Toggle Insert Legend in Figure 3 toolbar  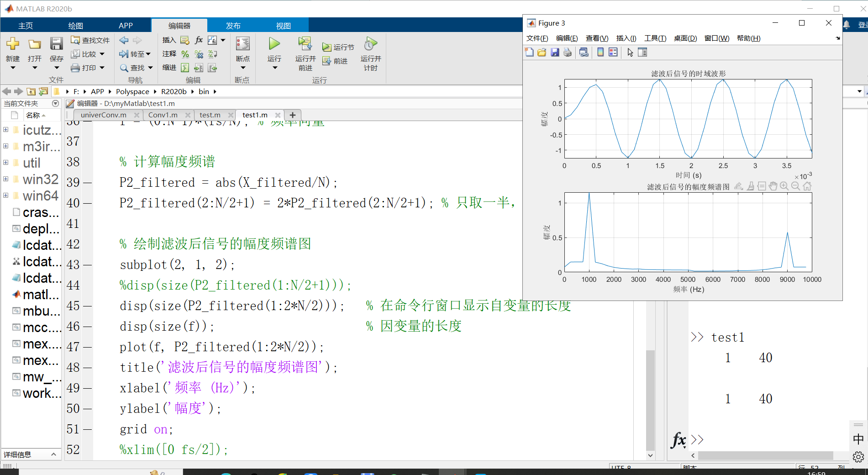613,53
